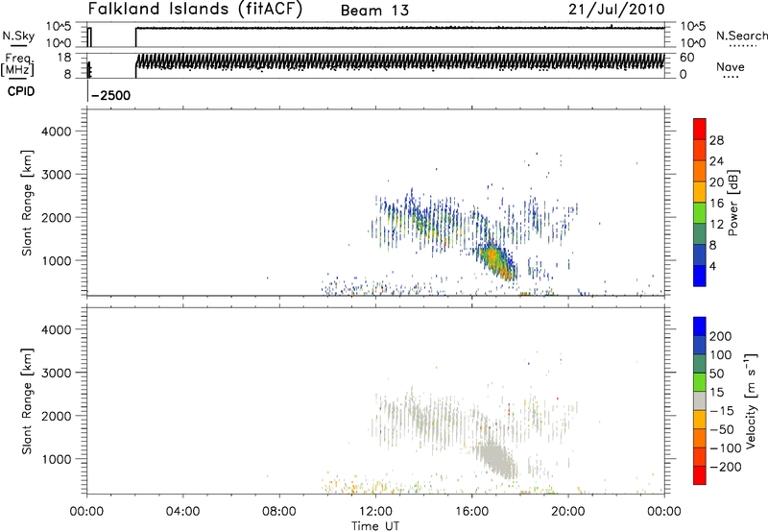Click the "3000" tick on the power panel
The image size is (768, 532).
(x=56, y=175)
